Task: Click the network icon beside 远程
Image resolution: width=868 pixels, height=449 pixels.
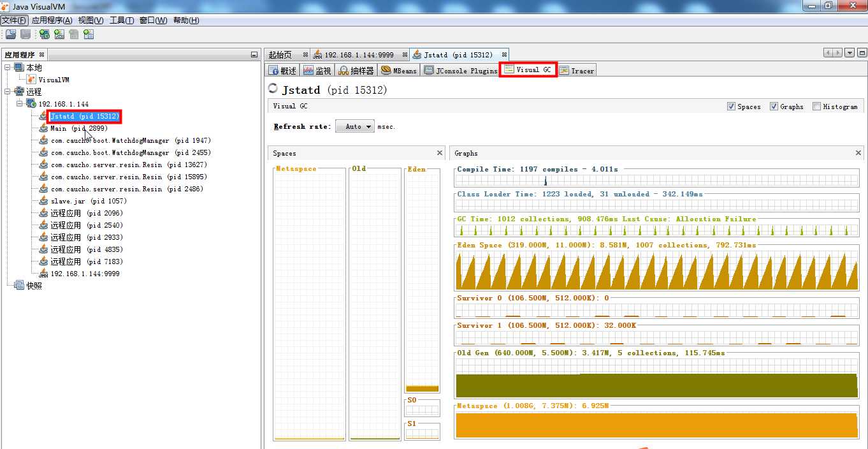Action: [x=18, y=92]
